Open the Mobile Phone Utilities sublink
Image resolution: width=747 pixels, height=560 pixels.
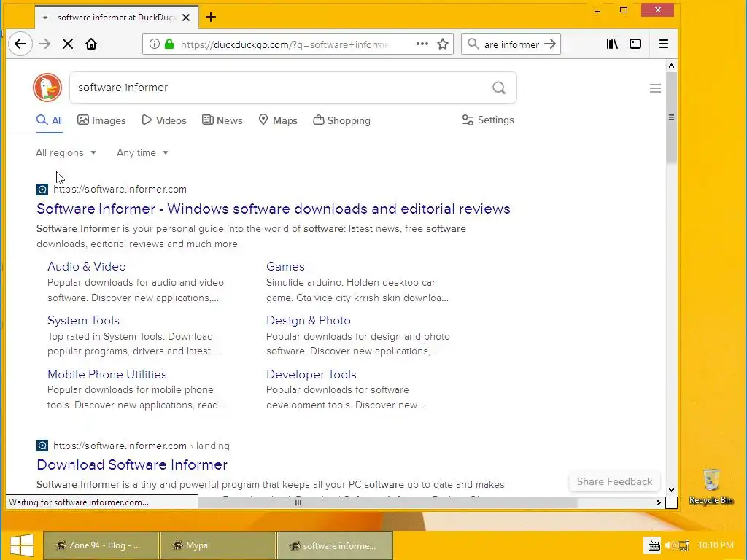coord(107,374)
